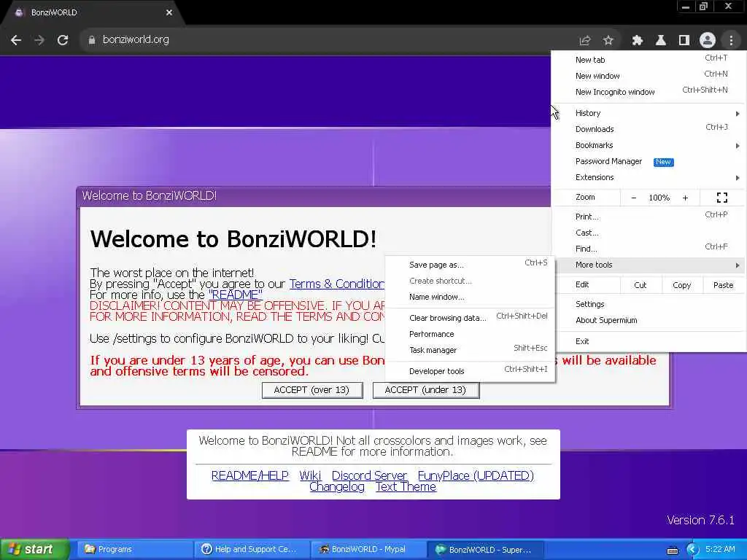The height and width of the screenshot is (560, 747).
Task: Open Password Manager menu entry
Action: [x=649, y=161]
